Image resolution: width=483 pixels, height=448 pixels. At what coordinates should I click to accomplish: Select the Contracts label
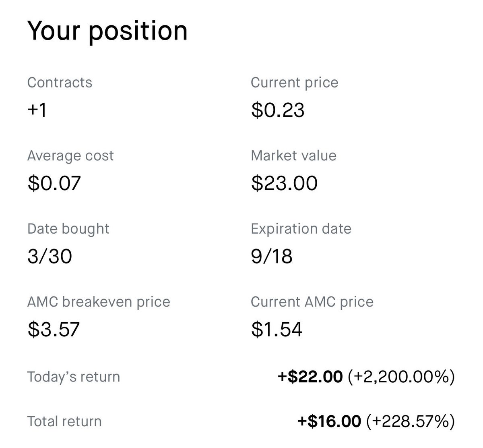pyautogui.click(x=60, y=83)
